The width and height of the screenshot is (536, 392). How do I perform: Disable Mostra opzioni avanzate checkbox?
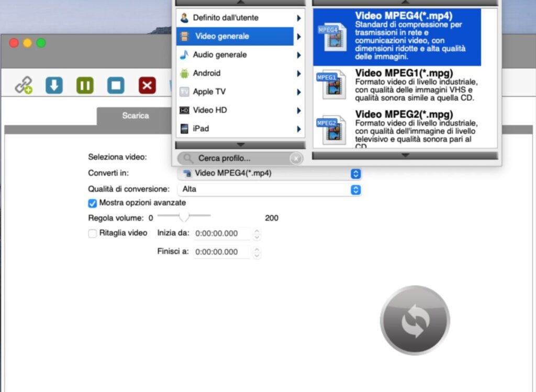(x=93, y=203)
